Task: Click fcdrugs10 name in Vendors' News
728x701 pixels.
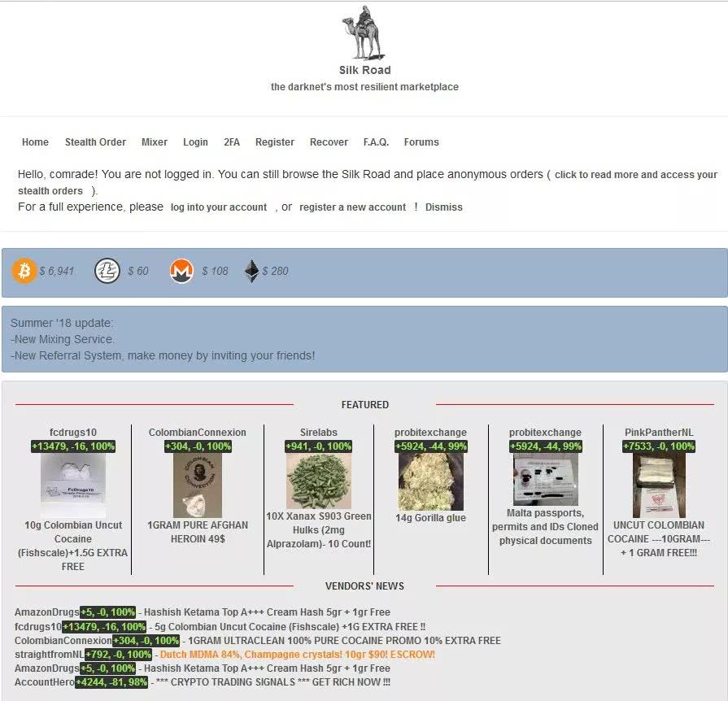Action: [x=37, y=627]
